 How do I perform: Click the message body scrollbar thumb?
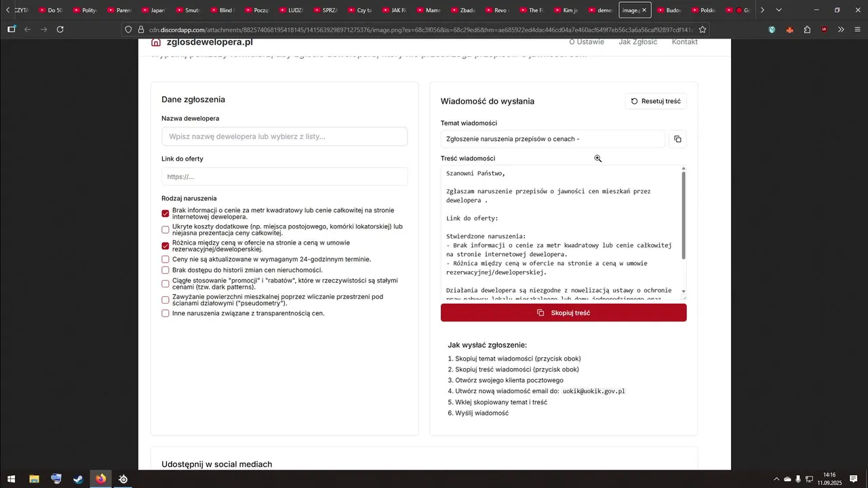pos(684,215)
